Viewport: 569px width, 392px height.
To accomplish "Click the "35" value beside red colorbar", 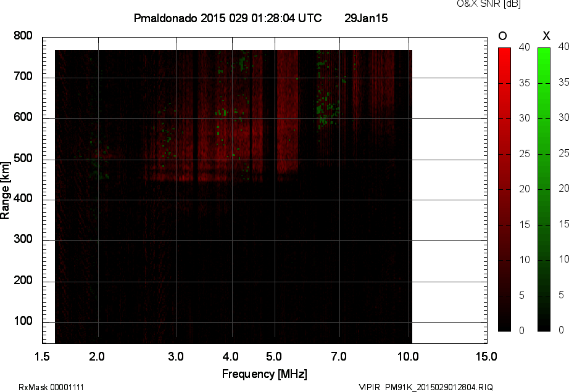I will point(525,83).
